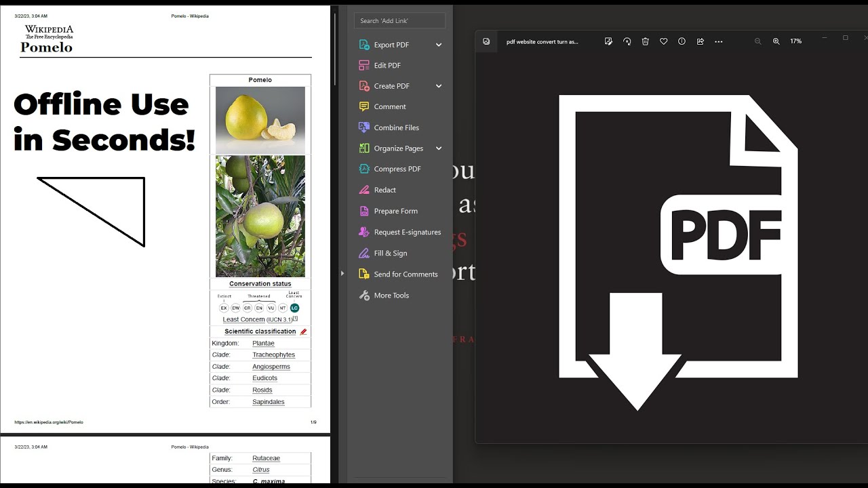
Task: Rotate the image in Photos viewer
Action: pos(627,41)
